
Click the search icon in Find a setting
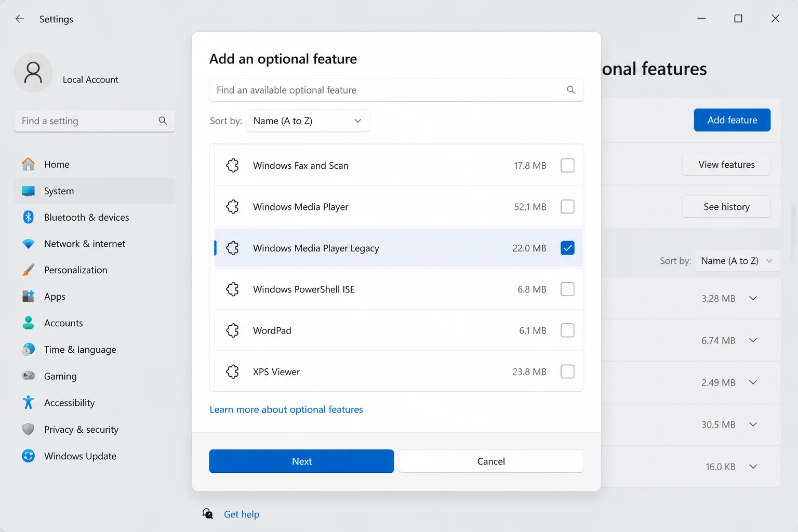[163, 121]
